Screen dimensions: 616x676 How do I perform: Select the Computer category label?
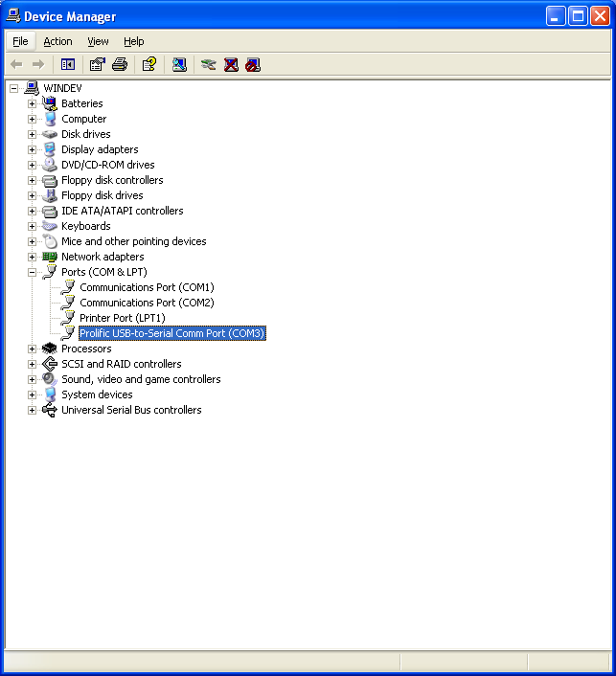click(x=83, y=119)
